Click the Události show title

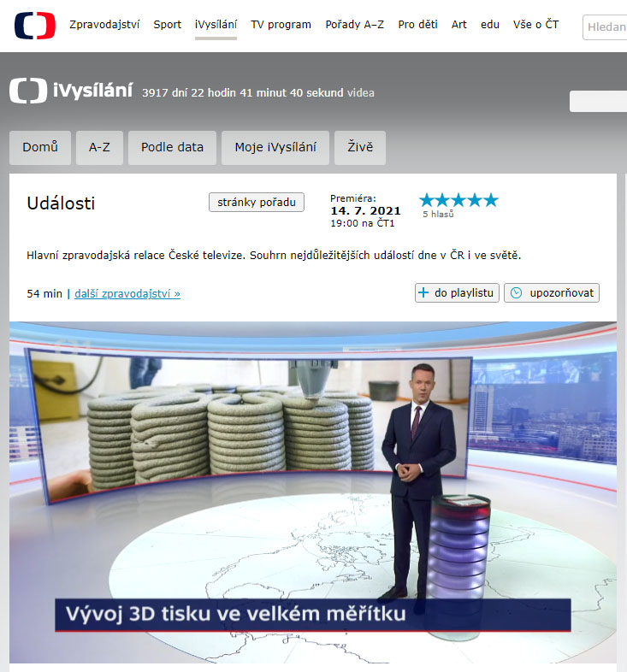pos(61,203)
